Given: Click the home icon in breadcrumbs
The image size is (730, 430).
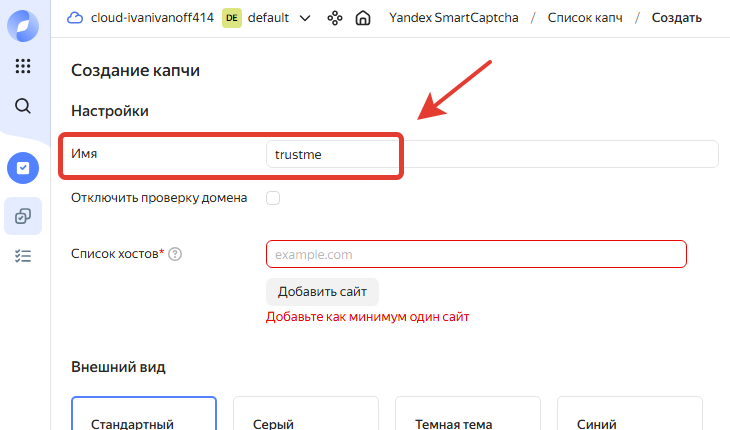Looking at the screenshot, I should tap(364, 18).
